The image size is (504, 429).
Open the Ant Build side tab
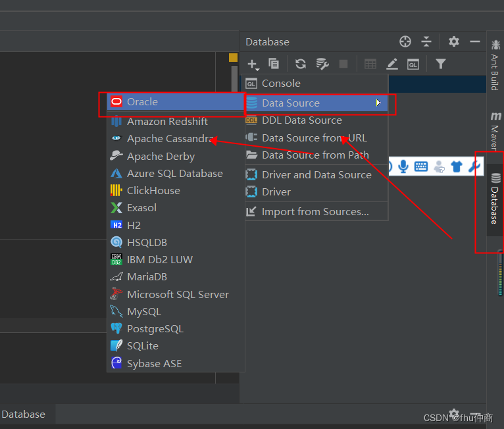coord(495,64)
